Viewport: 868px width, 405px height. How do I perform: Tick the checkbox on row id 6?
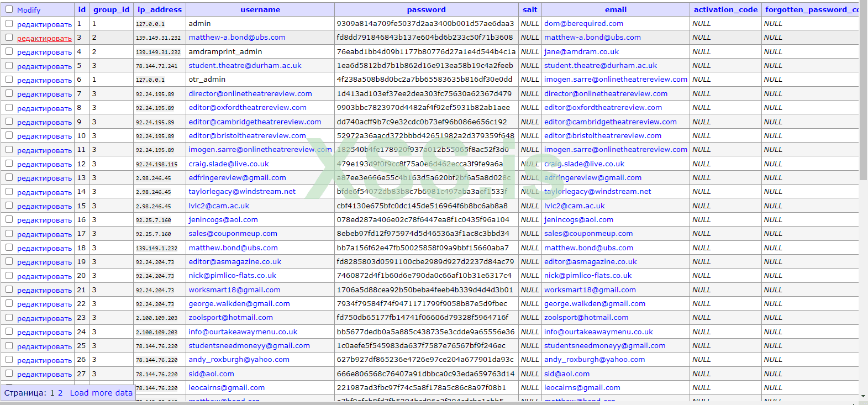point(9,80)
